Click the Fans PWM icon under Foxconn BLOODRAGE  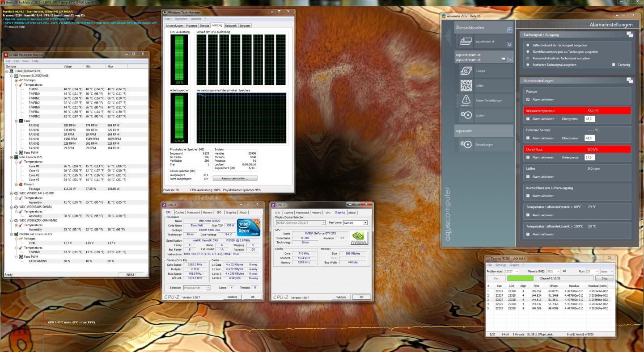point(21,153)
